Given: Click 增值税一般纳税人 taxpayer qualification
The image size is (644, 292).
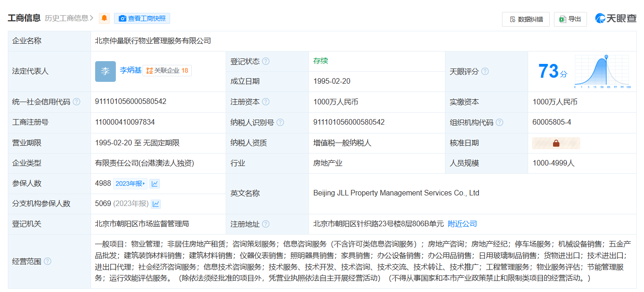Looking at the screenshot, I should click(342, 143).
